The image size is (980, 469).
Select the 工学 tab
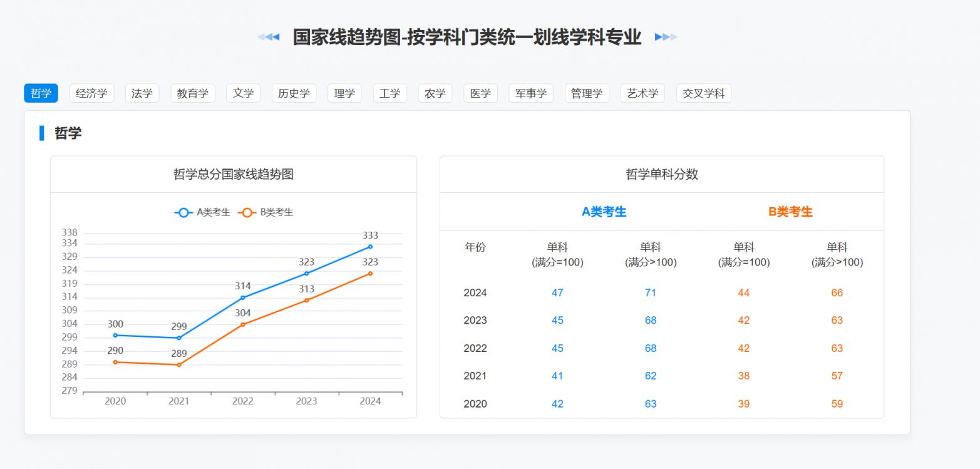(x=389, y=93)
